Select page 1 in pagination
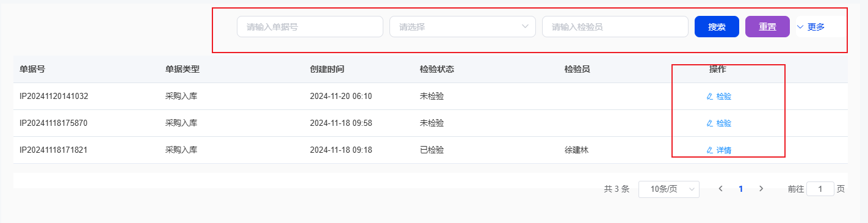This screenshot has height=223, width=868. pos(741,189)
